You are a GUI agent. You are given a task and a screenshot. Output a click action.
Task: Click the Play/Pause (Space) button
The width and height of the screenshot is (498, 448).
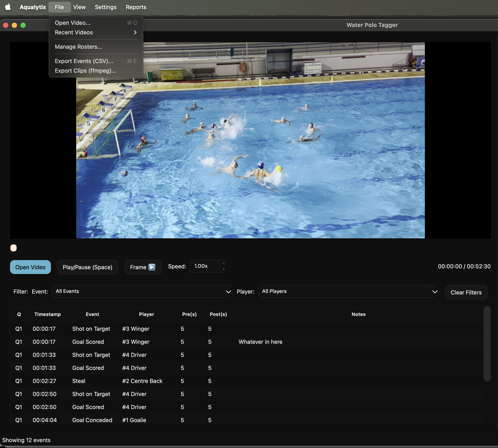click(x=87, y=267)
